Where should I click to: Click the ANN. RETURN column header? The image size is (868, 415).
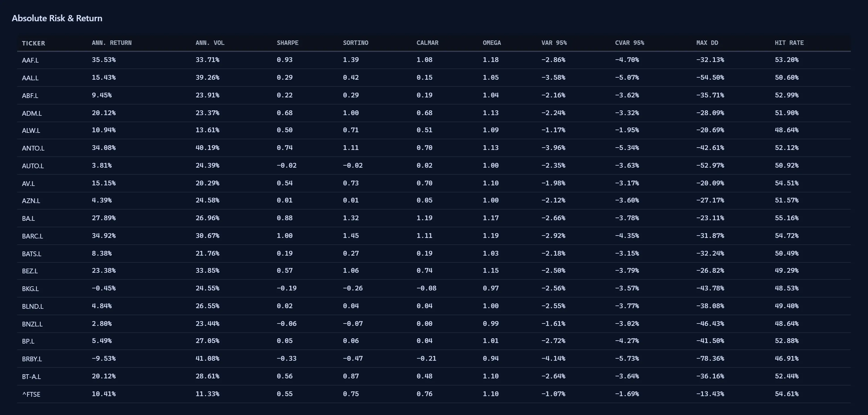click(112, 43)
